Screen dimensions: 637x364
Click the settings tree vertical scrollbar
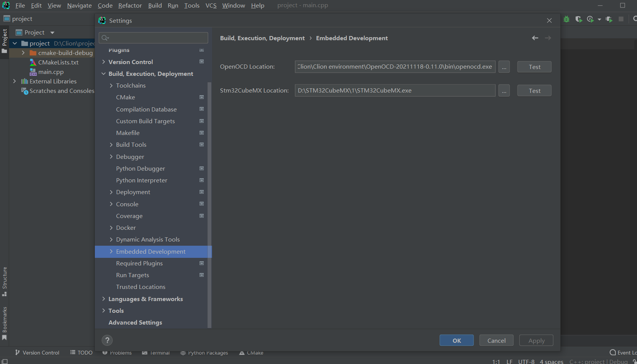coord(209,205)
